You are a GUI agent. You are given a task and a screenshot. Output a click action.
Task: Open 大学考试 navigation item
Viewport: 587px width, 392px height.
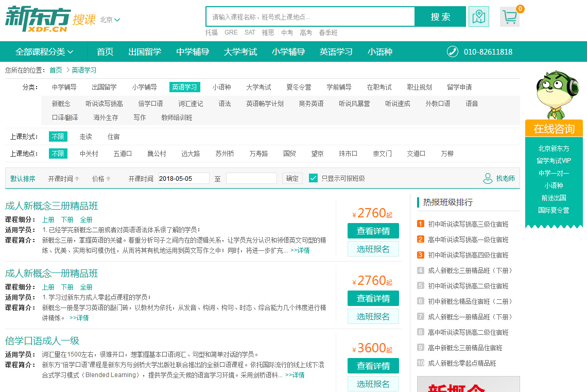240,52
